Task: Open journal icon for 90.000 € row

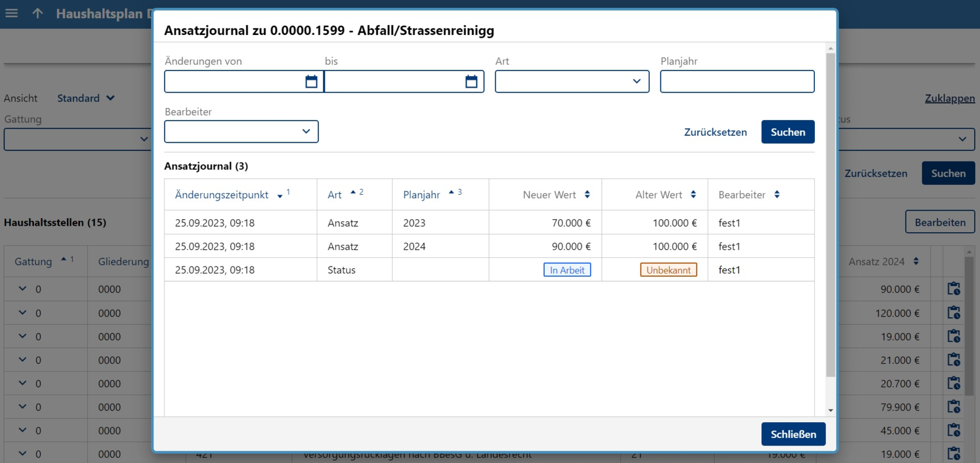Action: click(x=954, y=289)
